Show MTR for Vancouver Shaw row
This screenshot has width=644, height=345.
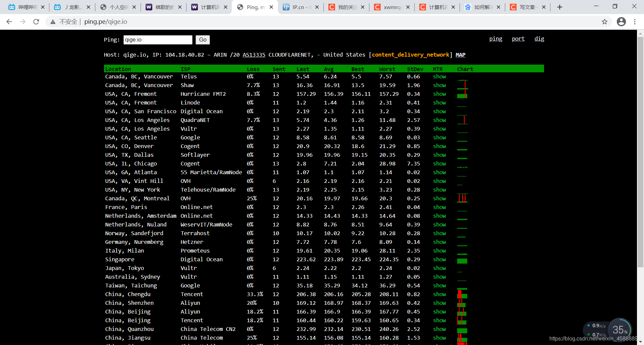(x=439, y=85)
